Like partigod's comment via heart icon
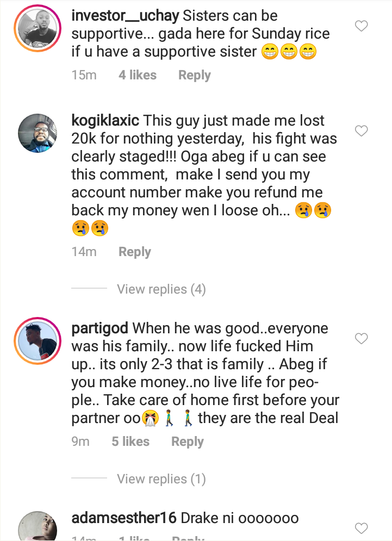The height and width of the screenshot is (541, 392). point(362,339)
